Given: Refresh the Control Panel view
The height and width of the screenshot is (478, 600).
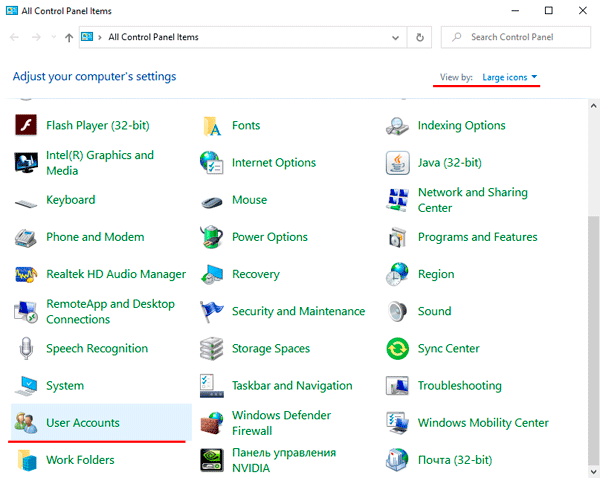Looking at the screenshot, I should coord(420,38).
